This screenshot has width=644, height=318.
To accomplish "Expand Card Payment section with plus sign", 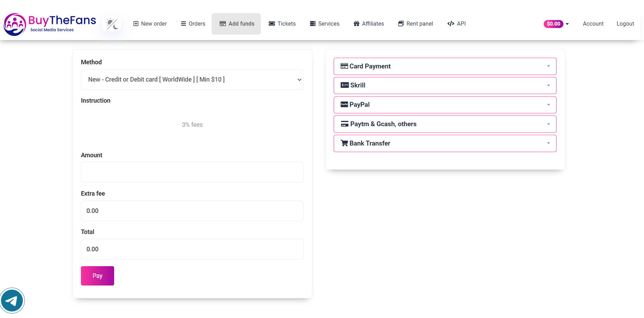I will tap(548, 66).
